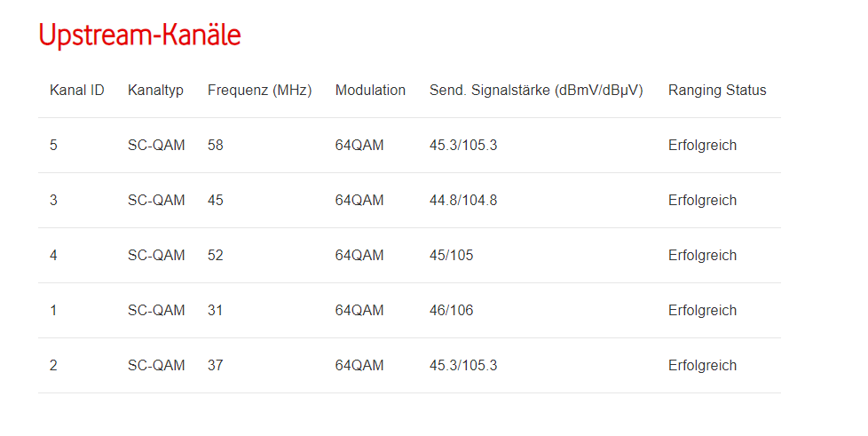Select signal strength 44.8/104.8

(x=463, y=200)
